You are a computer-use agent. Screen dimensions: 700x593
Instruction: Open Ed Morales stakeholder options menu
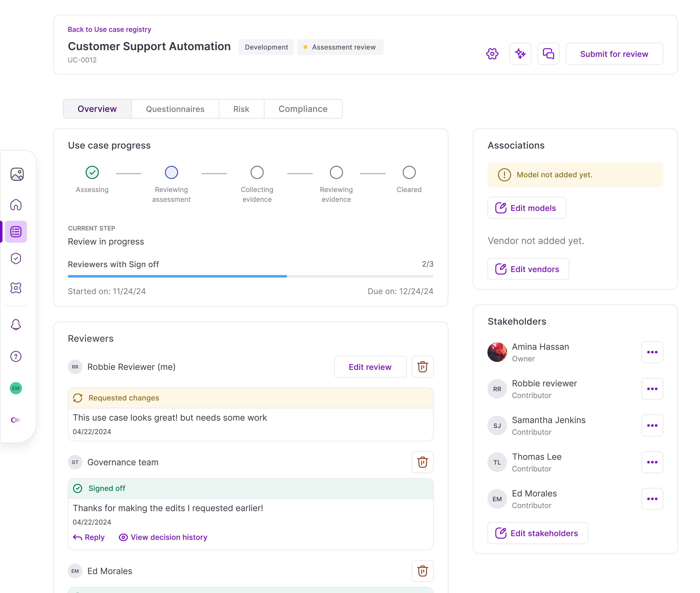[x=652, y=499]
